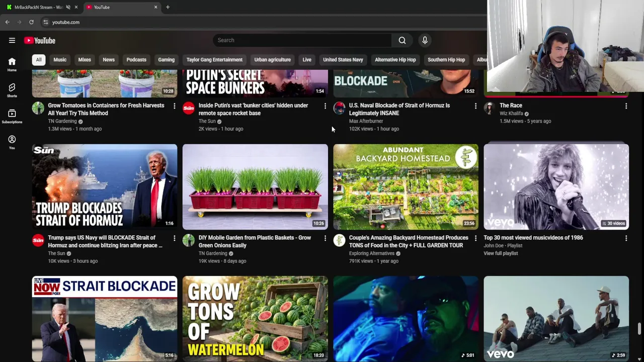Play LiveNOW Strait Blockade thumbnail
644x362 pixels.
click(x=105, y=319)
